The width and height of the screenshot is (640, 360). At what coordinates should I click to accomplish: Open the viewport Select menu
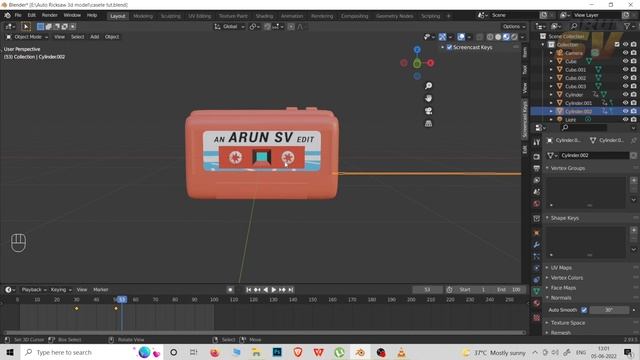pos(78,37)
